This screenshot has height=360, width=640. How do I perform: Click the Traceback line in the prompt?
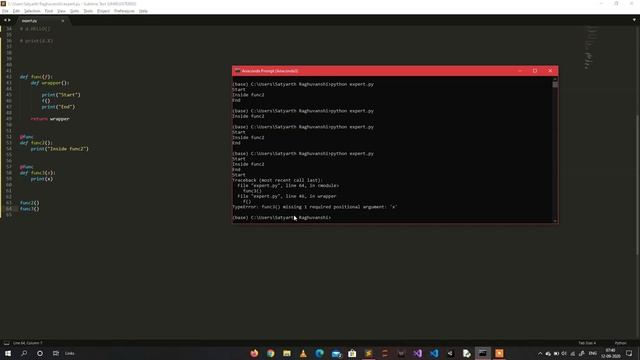coord(277,180)
